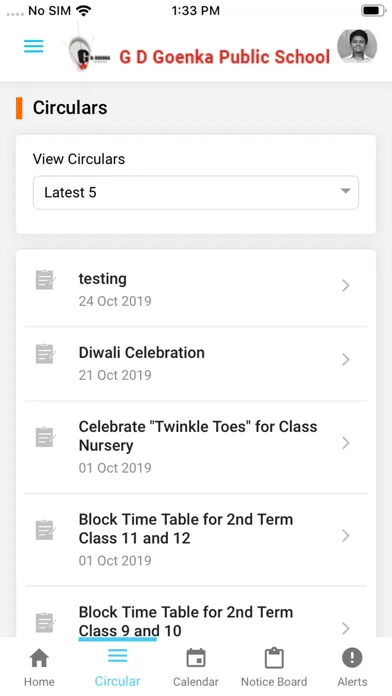The height and width of the screenshot is (696, 392).
Task: Open the Latest 5 dropdown
Action: 196,193
